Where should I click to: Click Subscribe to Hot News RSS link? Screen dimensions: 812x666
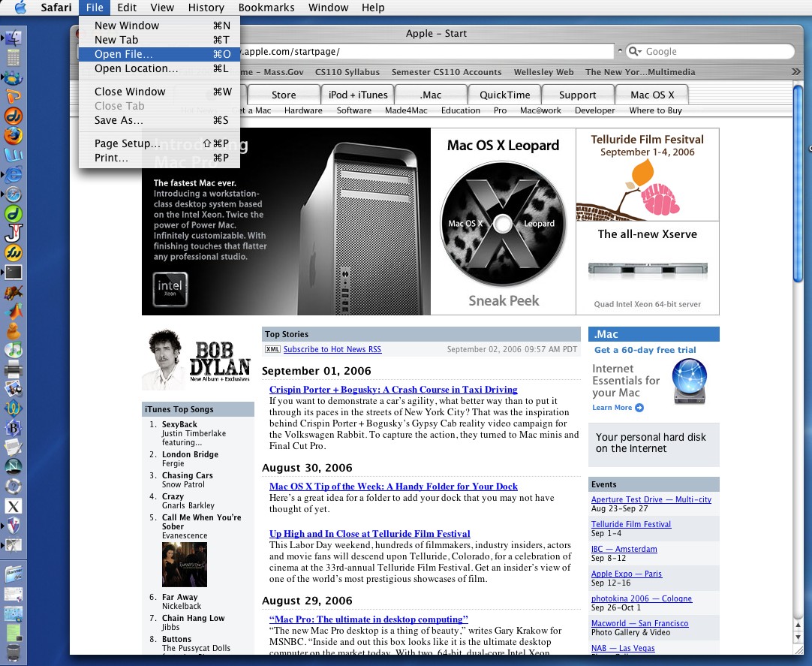pos(332,349)
